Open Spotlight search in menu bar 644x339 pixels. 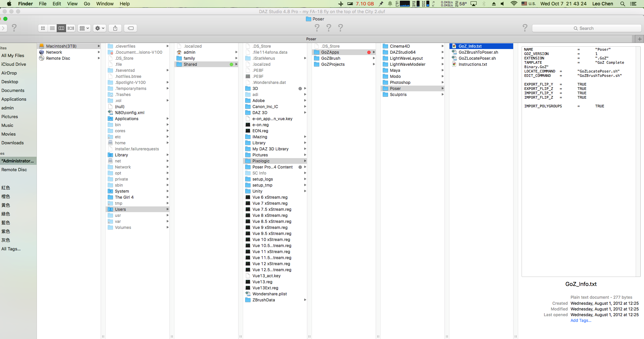(623, 4)
